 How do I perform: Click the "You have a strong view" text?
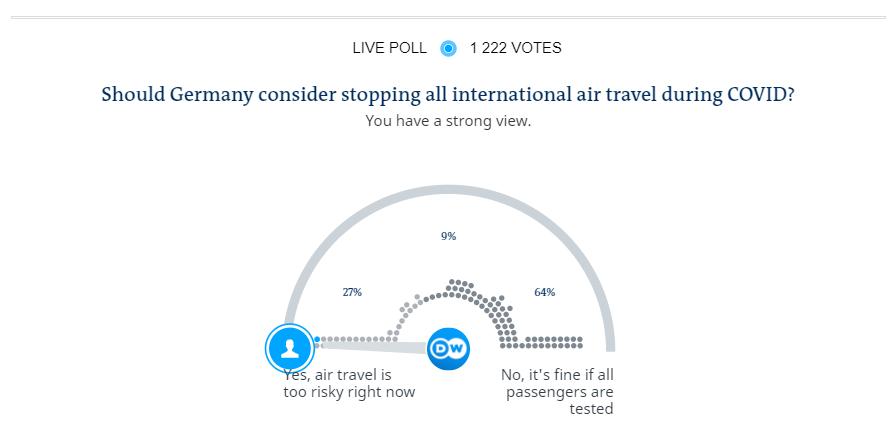448,121
